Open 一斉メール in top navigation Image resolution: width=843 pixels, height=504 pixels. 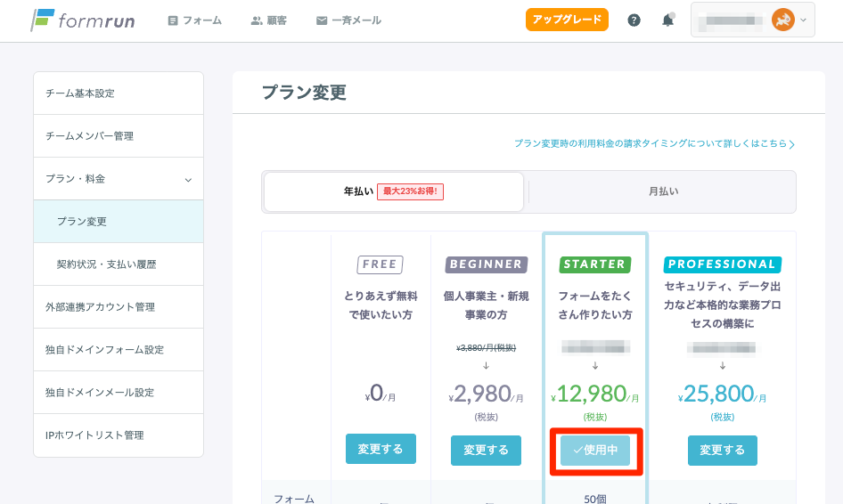[x=348, y=20]
